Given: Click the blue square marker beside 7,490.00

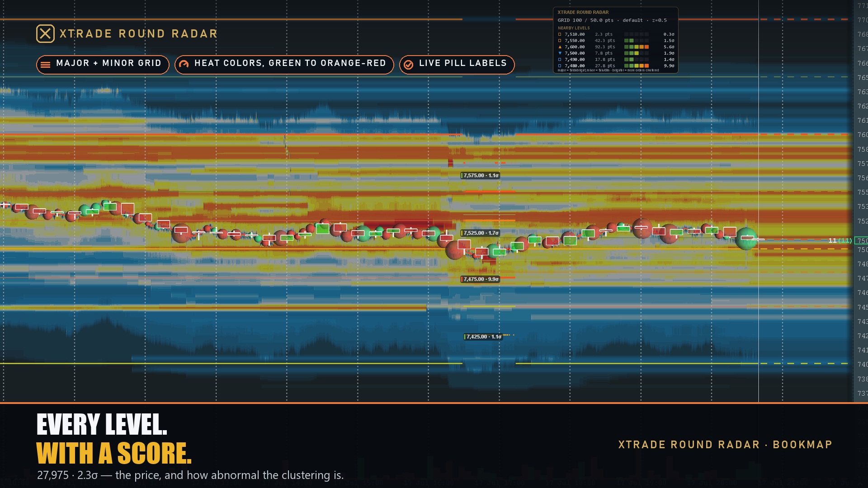Looking at the screenshot, I should tap(560, 60).
